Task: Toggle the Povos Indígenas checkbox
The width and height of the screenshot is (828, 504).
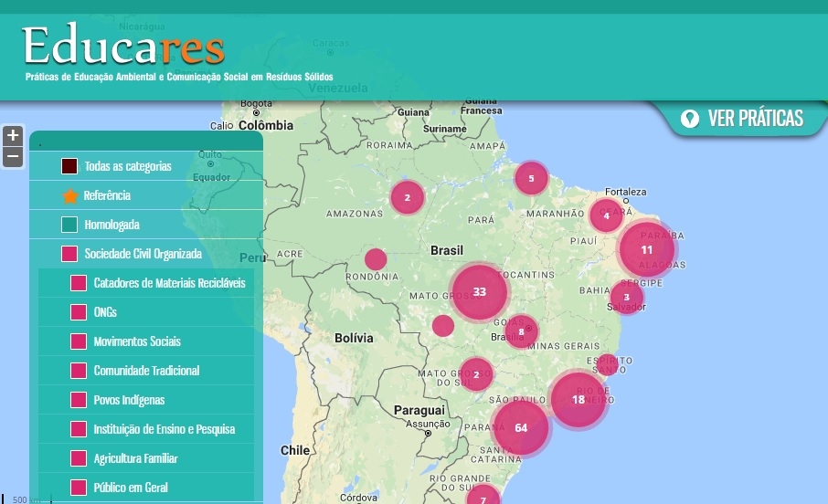Action: pyautogui.click(x=79, y=400)
